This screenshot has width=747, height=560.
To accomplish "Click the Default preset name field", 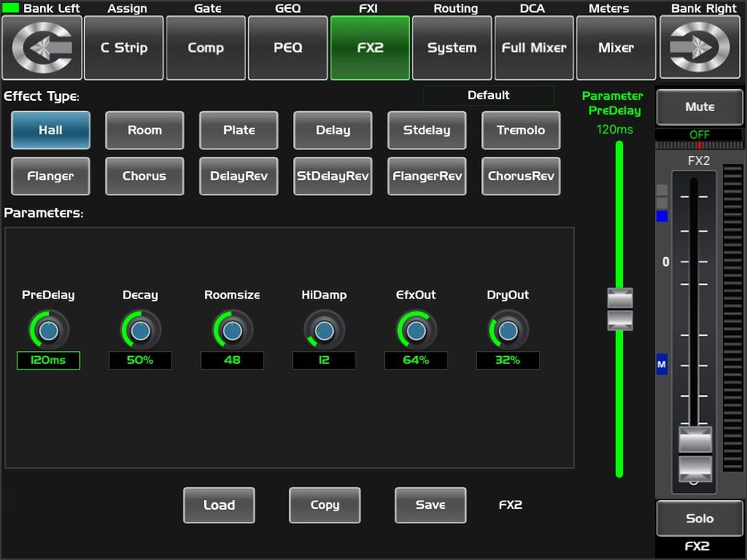I will coord(488,95).
